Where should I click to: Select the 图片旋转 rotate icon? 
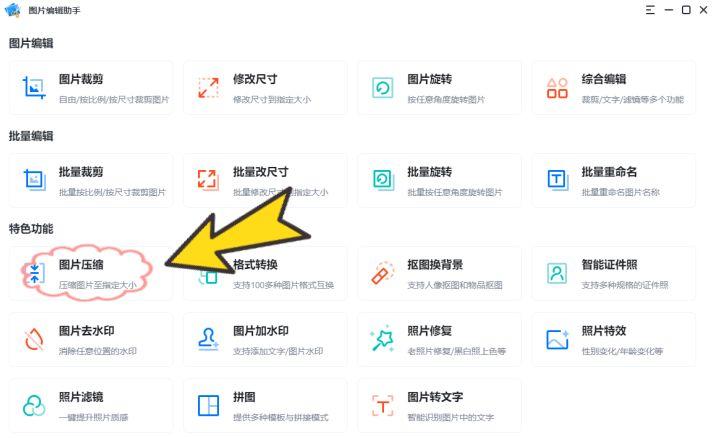tap(383, 88)
